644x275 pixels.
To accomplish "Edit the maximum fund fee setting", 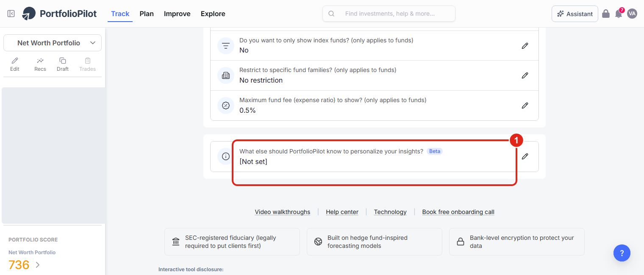I will click(525, 106).
